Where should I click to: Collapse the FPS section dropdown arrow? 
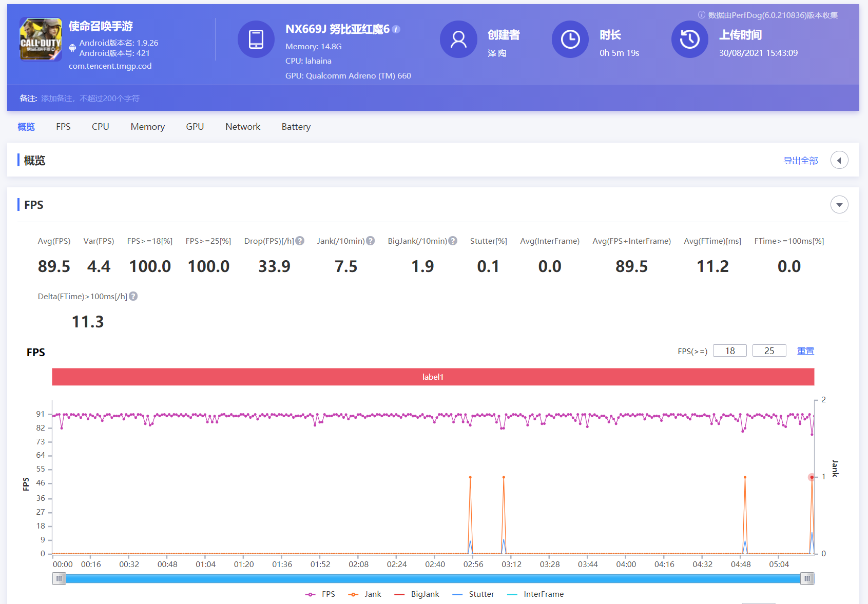click(x=839, y=205)
